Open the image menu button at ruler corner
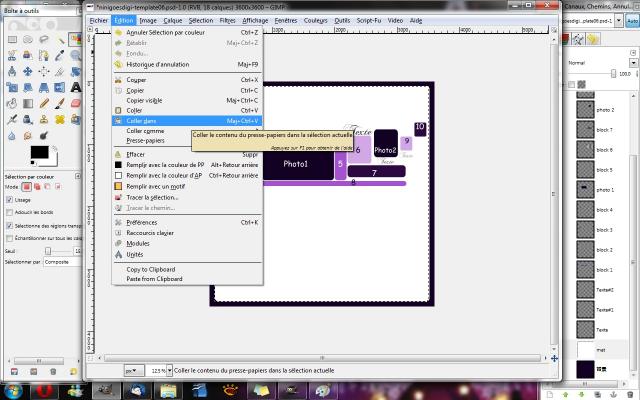 [90, 29]
